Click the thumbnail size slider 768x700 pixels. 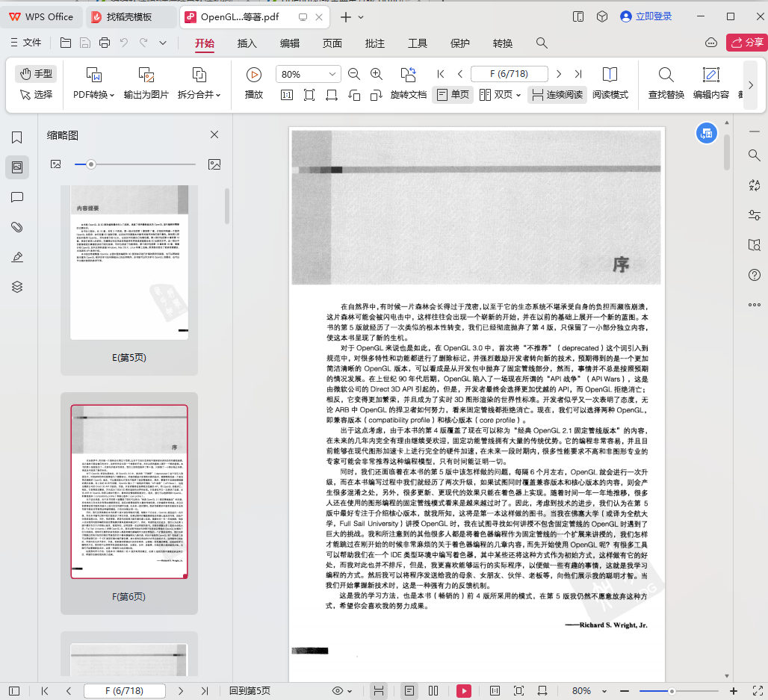pos(91,164)
